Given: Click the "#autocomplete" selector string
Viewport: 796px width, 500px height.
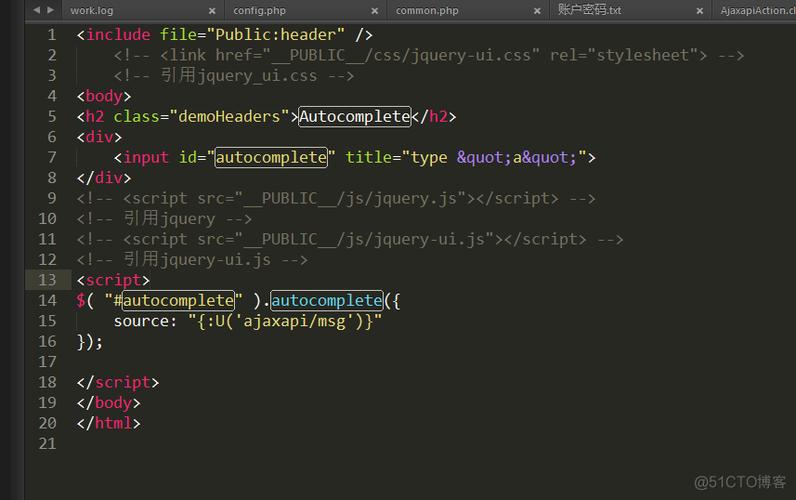Looking at the screenshot, I should click(x=174, y=301).
